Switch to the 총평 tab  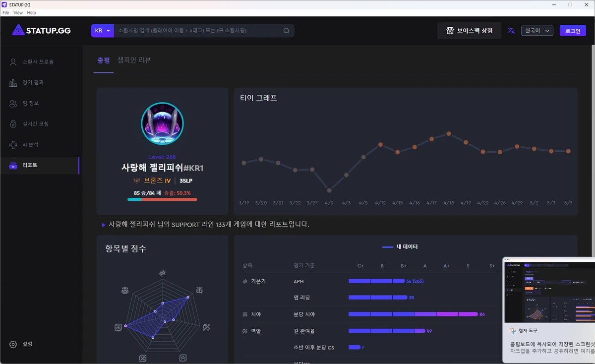[x=104, y=60]
